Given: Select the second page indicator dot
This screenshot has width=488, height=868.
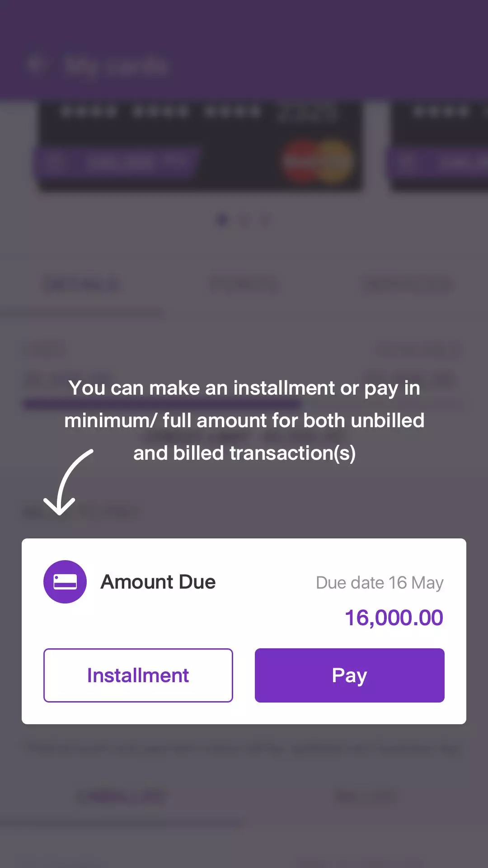Looking at the screenshot, I should [244, 221].
